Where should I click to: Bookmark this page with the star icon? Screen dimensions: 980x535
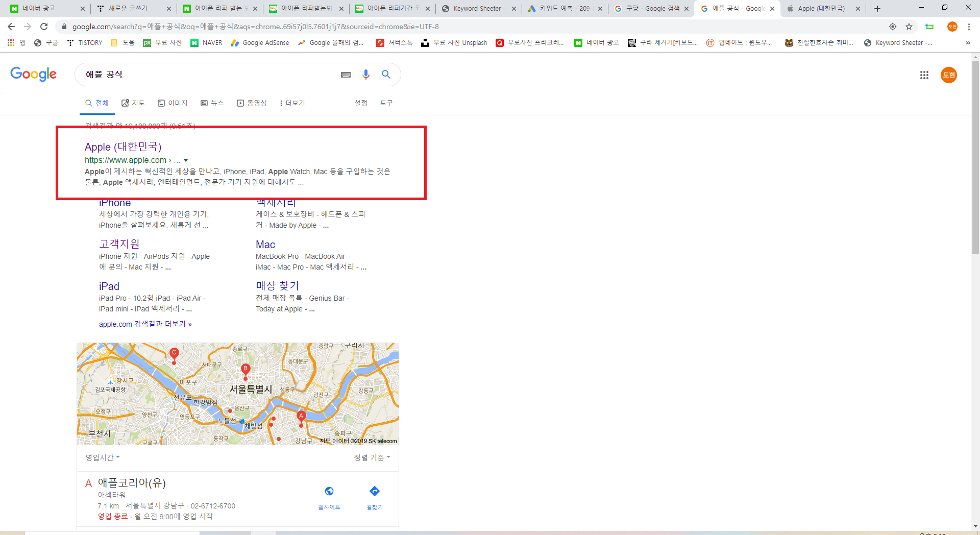point(909,27)
